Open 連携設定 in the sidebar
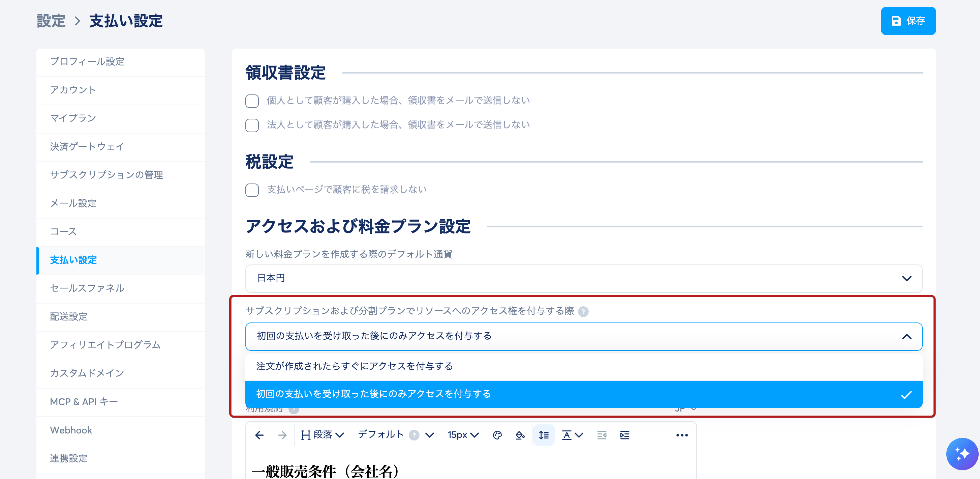Screen dimensions: 980x479 point(121,459)
